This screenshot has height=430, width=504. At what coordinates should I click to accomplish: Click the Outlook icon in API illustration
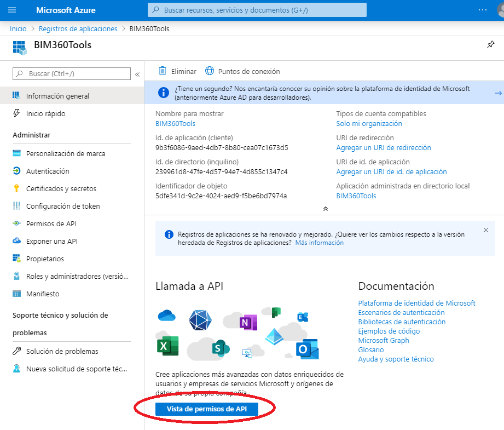307,349
